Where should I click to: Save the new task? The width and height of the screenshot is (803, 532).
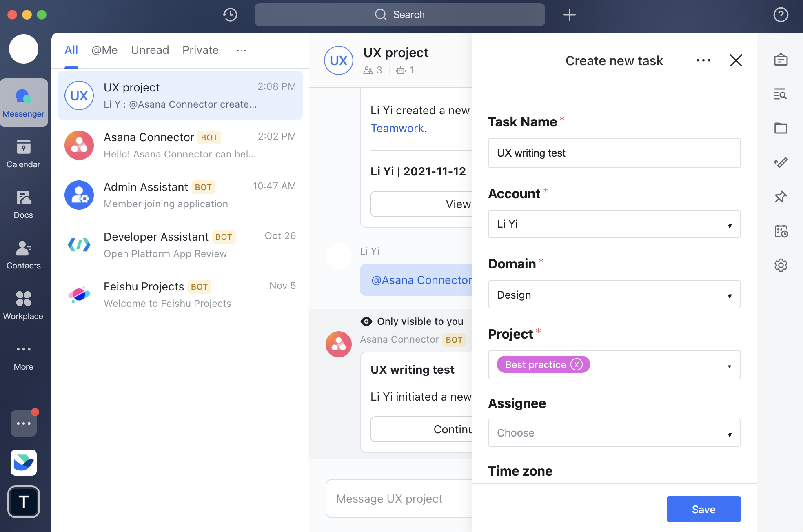coord(703,509)
